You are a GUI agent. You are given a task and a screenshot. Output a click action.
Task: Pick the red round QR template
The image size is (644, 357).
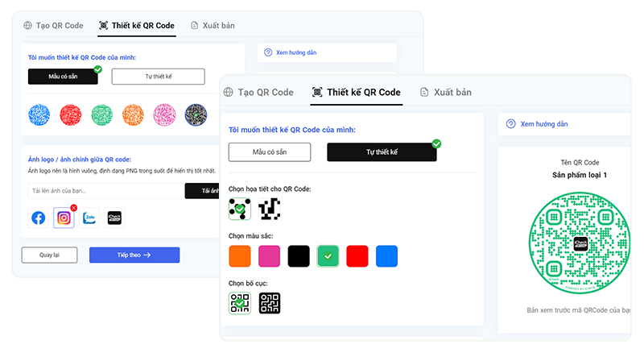click(71, 114)
